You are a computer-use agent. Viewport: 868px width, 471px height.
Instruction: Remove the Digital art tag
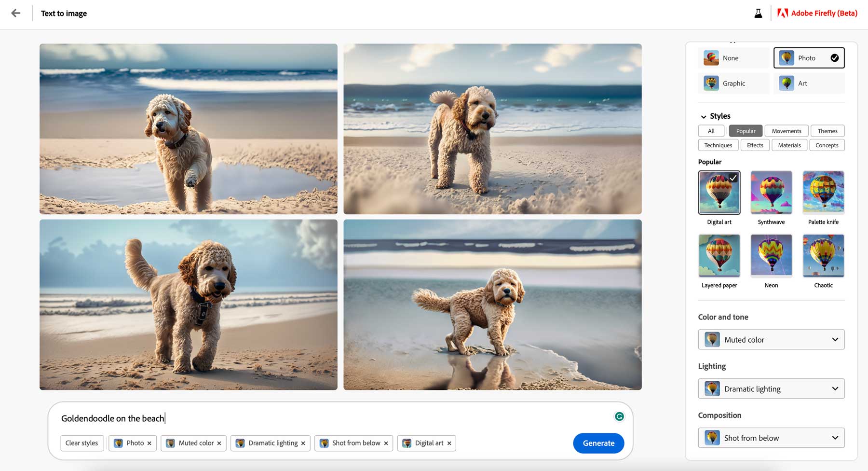tap(449, 443)
